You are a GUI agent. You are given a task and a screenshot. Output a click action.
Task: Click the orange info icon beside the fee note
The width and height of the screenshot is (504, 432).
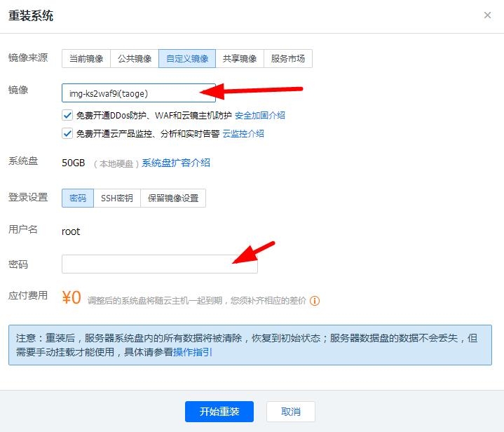click(315, 301)
